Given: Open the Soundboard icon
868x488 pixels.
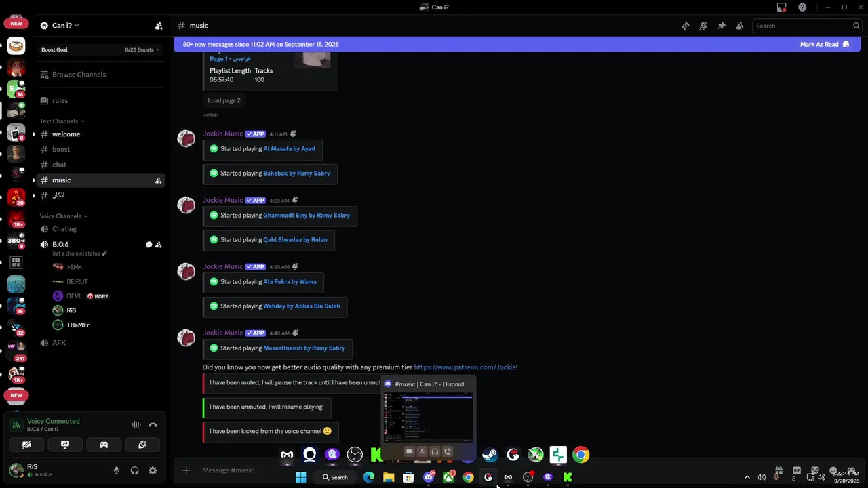Looking at the screenshot, I should (142, 445).
